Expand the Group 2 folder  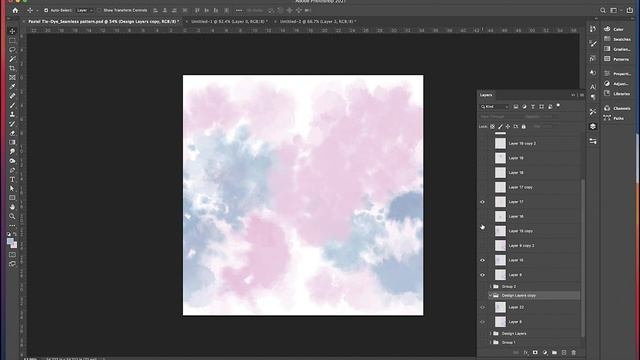(x=491, y=287)
